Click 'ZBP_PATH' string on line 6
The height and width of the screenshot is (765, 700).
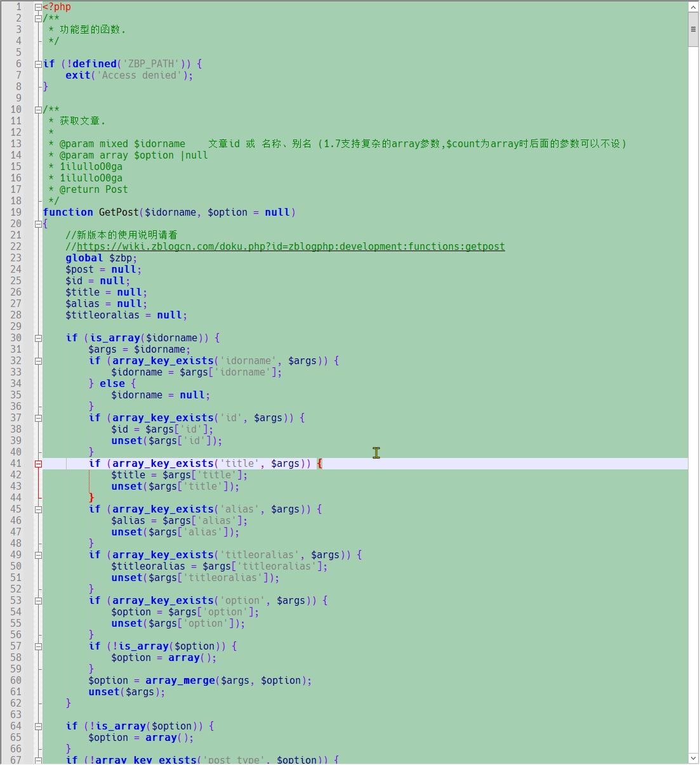150,64
